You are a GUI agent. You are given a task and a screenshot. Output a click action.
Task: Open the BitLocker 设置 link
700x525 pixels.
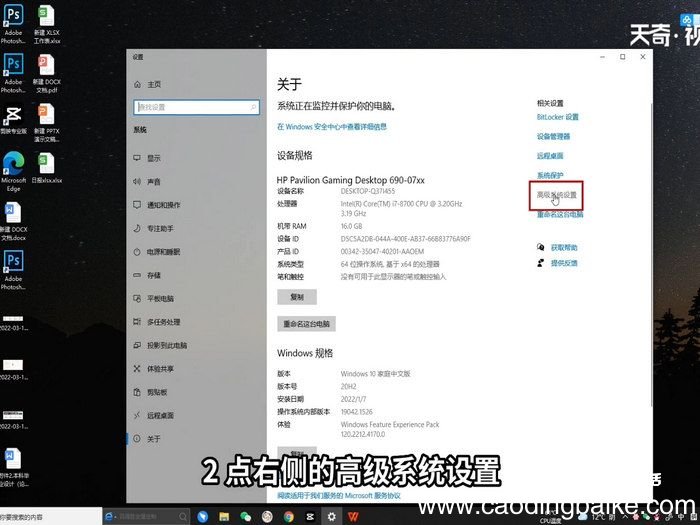point(558,117)
